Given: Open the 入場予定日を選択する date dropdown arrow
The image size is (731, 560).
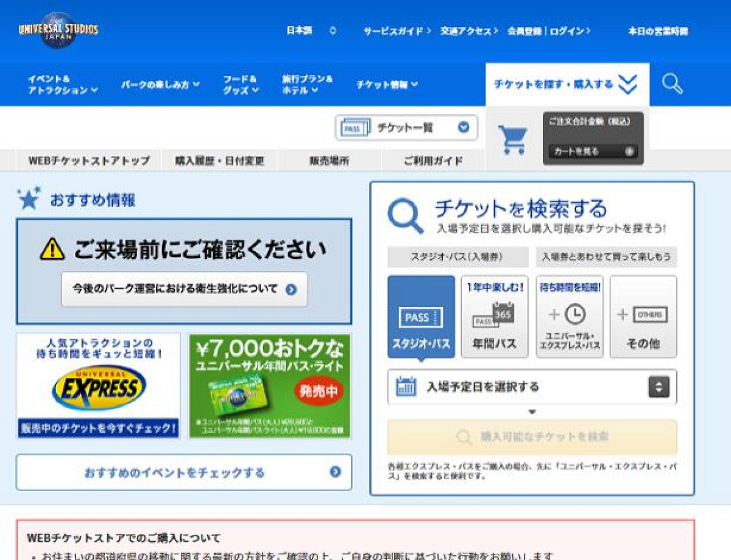Looking at the screenshot, I should pos(659,387).
